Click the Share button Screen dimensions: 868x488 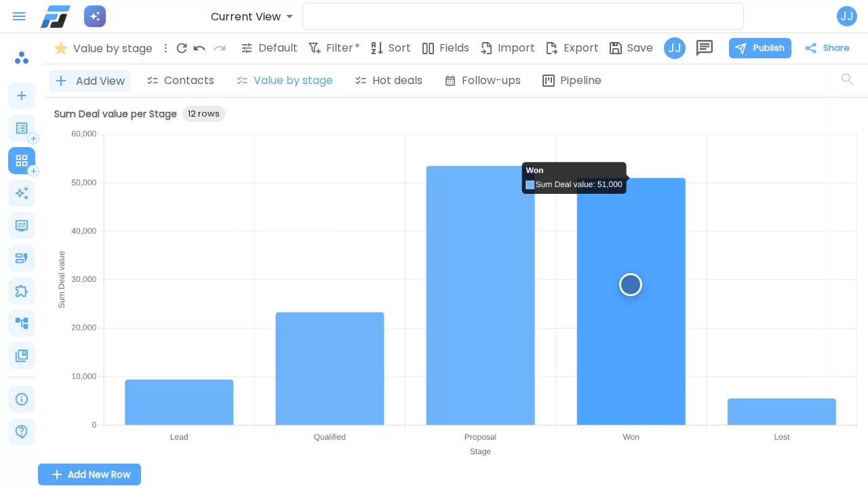tap(827, 48)
